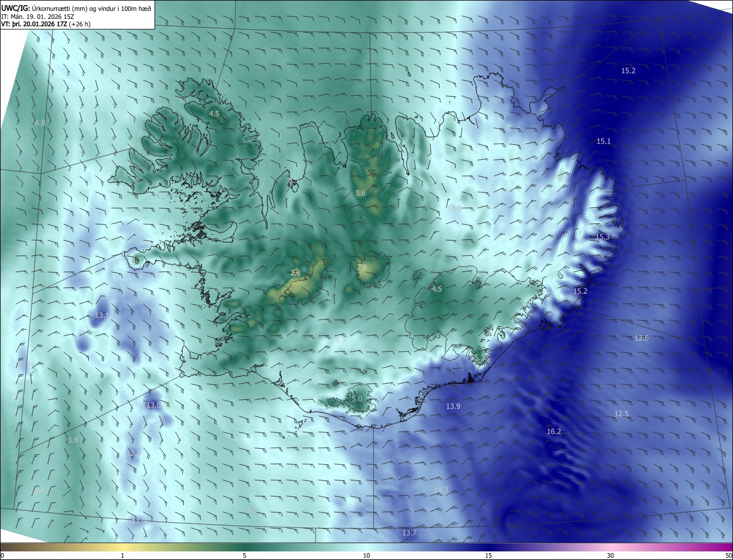Screen dimensions: 733x560
Task: Click the 'VT: Þri. 20.01.2026 17Z' valid-time line
Action: 46,24
